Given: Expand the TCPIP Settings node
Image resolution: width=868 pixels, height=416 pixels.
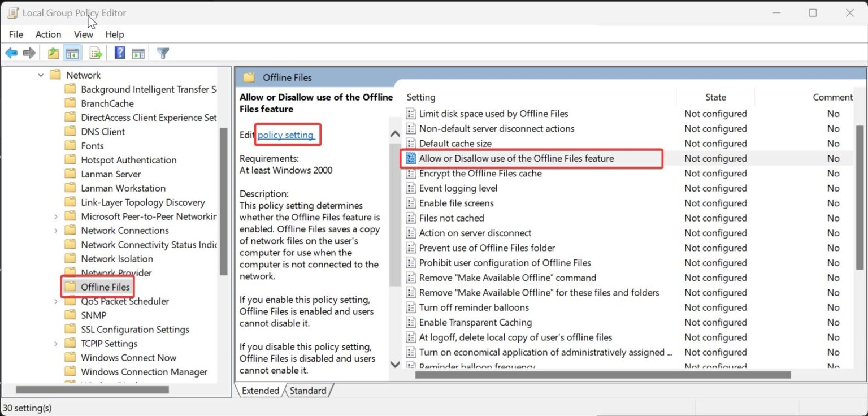Looking at the screenshot, I should [x=55, y=343].
